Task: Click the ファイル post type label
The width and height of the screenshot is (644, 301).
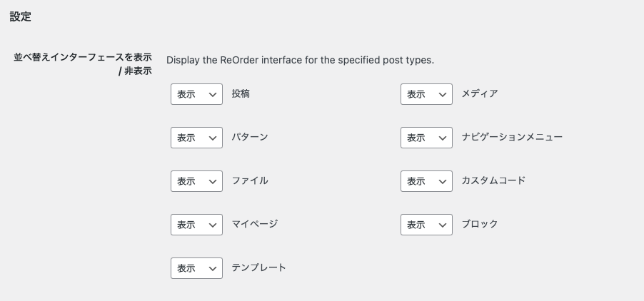Action: click(x=250, y=180)
